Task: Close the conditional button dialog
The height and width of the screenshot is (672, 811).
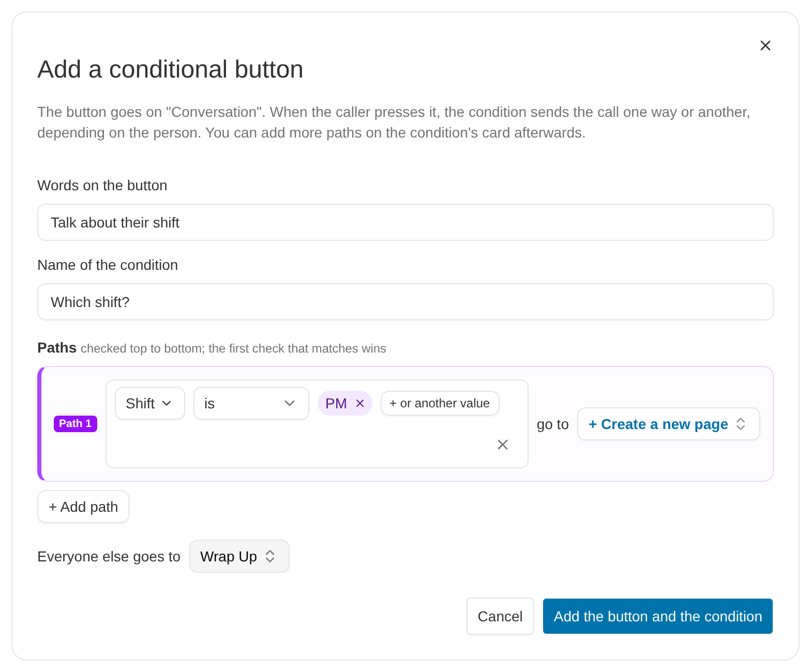Action: coord(765,45)
